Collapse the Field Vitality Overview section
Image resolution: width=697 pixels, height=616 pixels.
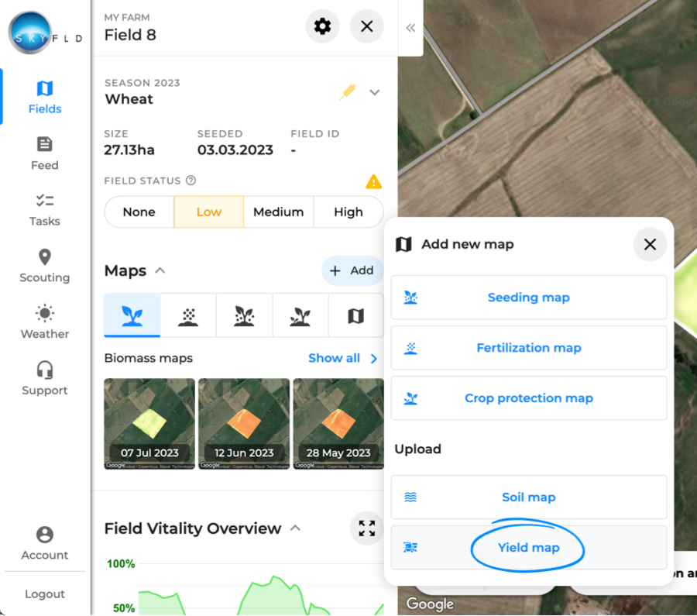[294, 528]
